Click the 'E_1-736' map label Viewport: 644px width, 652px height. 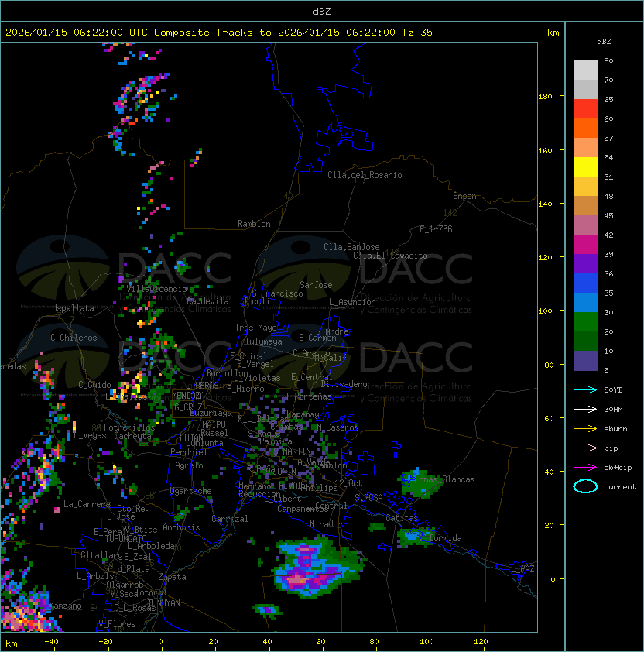click(436, 229)
